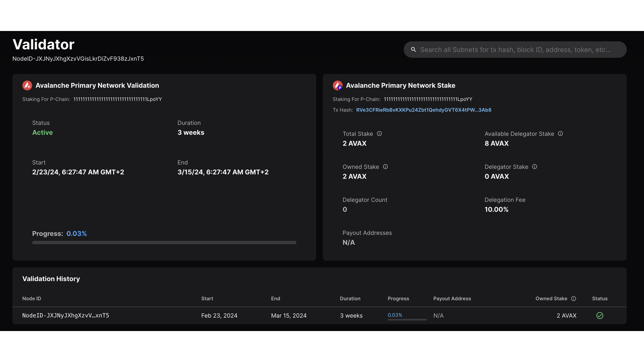Select the start time 2/23/24, 6:27:47 AM GMT+2

(x=78, y=172)
